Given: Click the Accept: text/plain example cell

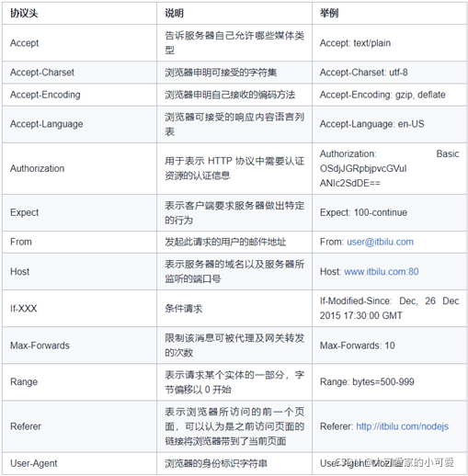Looking at the screenshot, I should 390,43.
